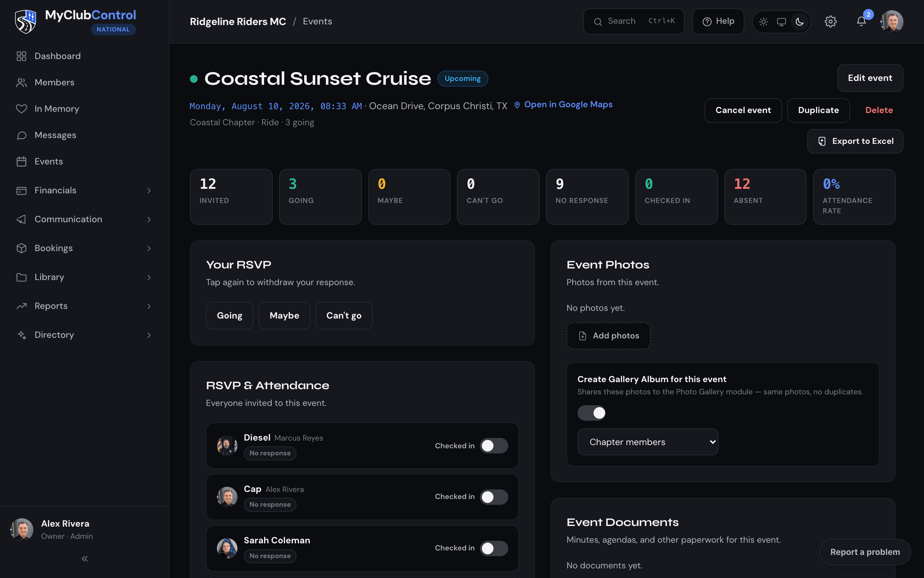This screenshot has width=924, height=578.
Task: Toggle Checked in for Diesel Marcus Reyes
Action: click(x=494, y=446)
